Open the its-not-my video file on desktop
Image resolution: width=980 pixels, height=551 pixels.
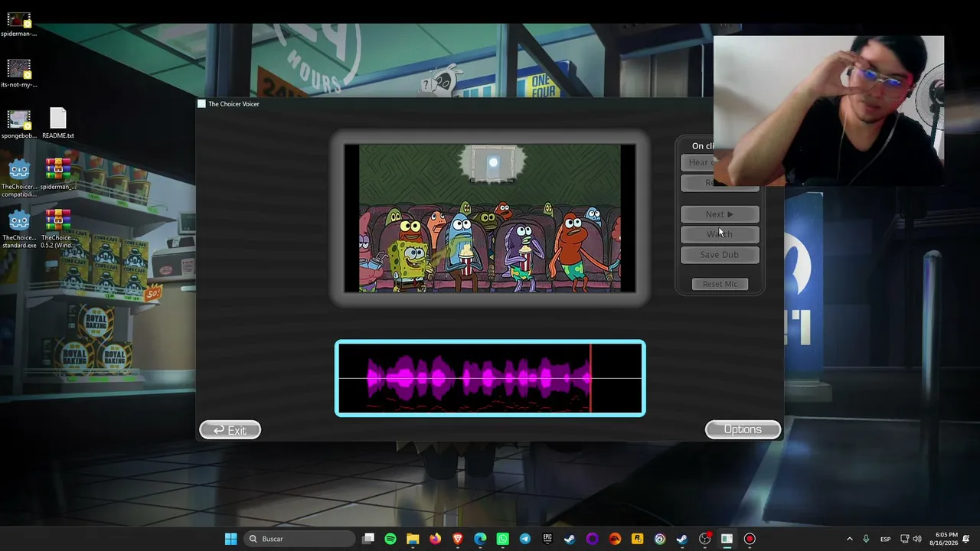click(x=19, y=73)
